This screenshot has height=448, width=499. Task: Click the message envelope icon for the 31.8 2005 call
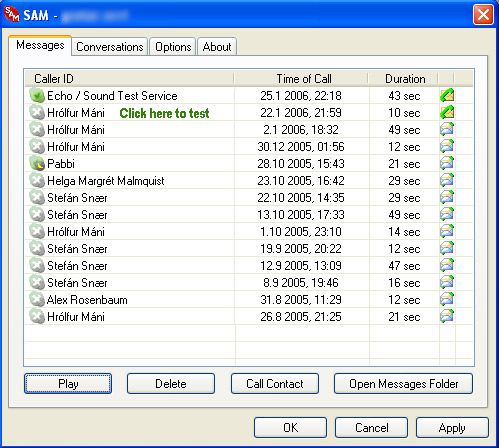tap(447, 299)
